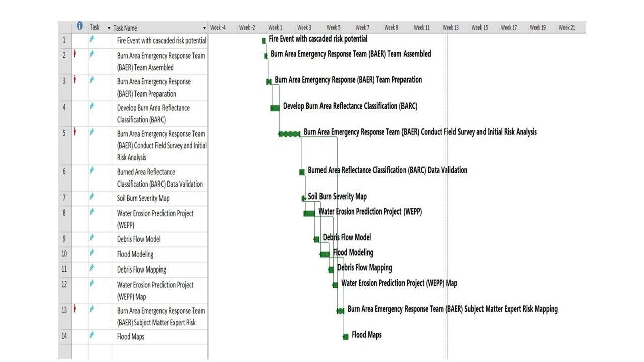Click Soil Burn Severity Map task name cell
The height and width of the screenshot is (362, 644).
(x=160, y=198)
